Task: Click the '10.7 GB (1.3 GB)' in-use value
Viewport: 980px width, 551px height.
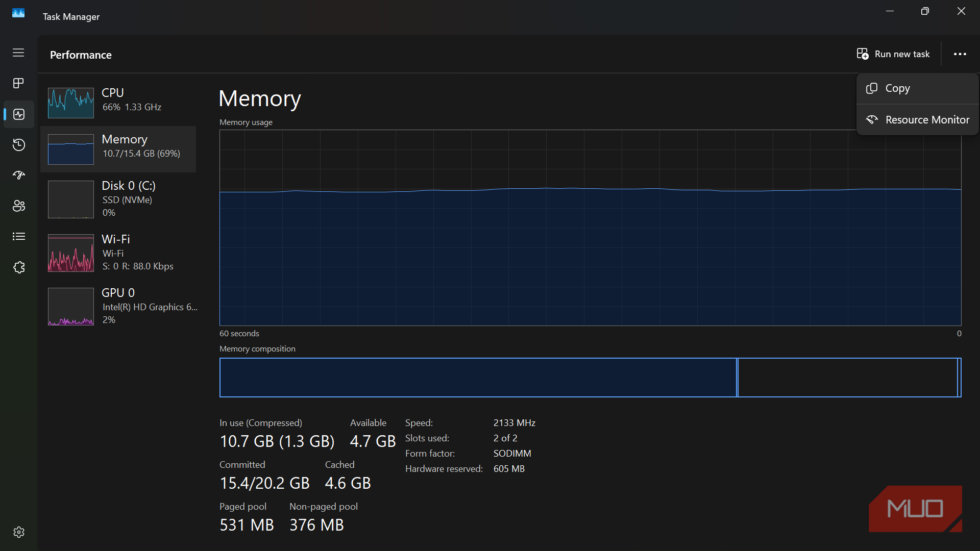Action: click(x=277, y=441)
